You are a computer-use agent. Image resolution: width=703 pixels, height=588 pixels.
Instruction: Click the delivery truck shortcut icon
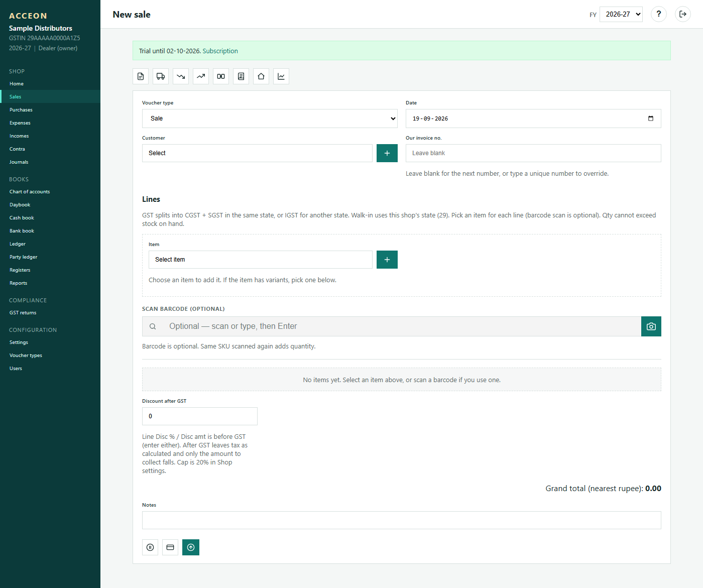point(161,76)
